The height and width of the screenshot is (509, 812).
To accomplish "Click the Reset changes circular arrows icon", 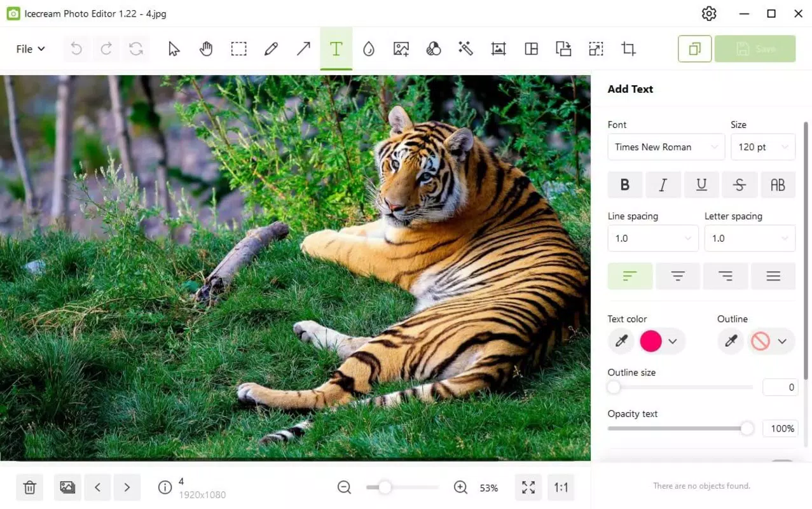I will point(136,49).
